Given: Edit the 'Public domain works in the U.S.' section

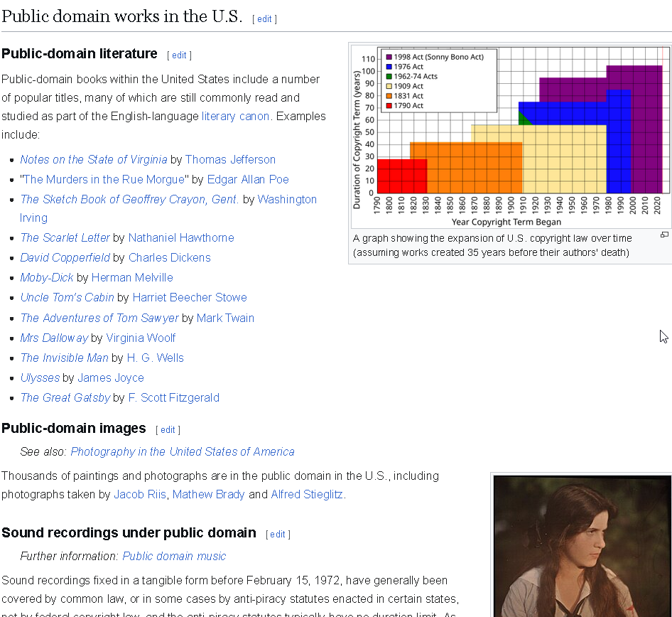Looking at the screenshot, I should point(264,19).
